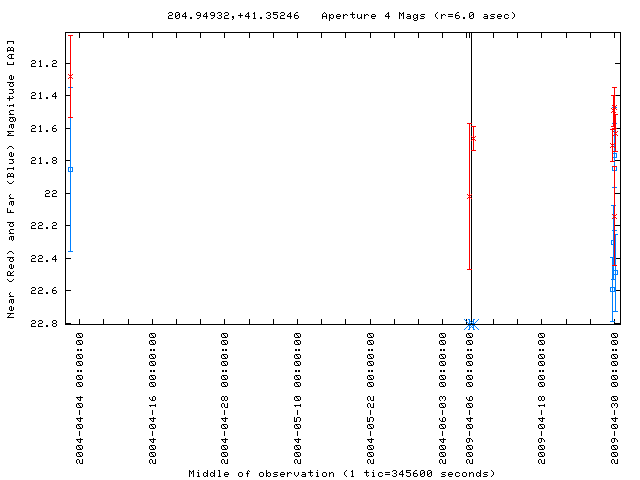
Task: Click the lowest blue square near magnitude 22.6 at 2009-04-30
Action: click(x=612, y=290)
